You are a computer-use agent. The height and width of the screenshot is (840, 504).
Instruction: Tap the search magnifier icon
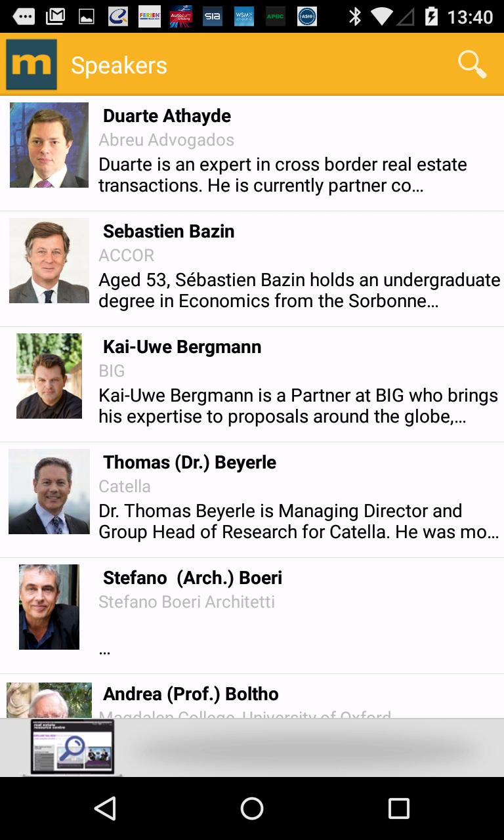(x=472, y=65)
